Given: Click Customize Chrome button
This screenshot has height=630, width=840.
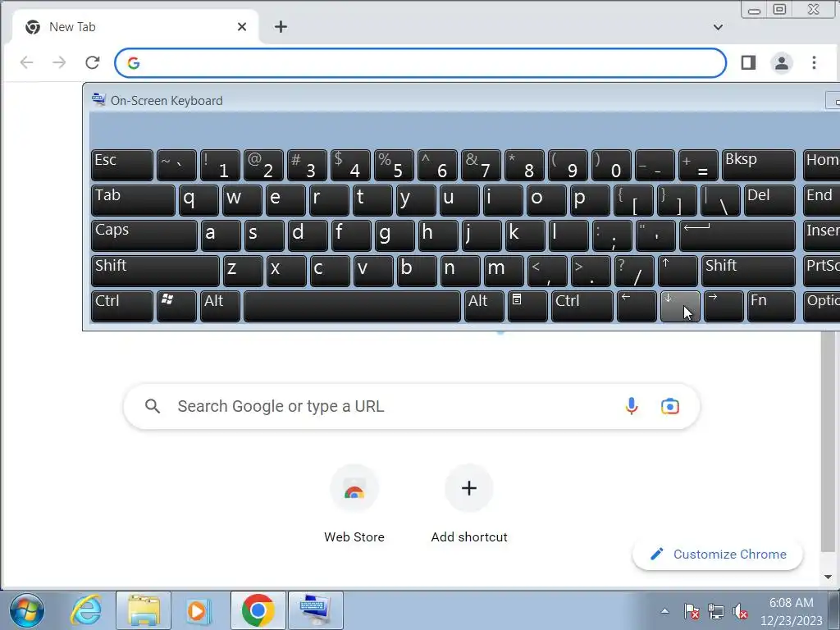Looking at the screenshot, I should (x=717, y=555).
